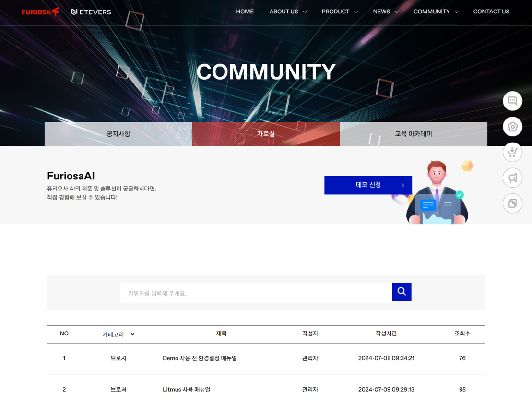Click view count 85
The width and height of the screenshot is (532, 404).
(x=462, y=390)
